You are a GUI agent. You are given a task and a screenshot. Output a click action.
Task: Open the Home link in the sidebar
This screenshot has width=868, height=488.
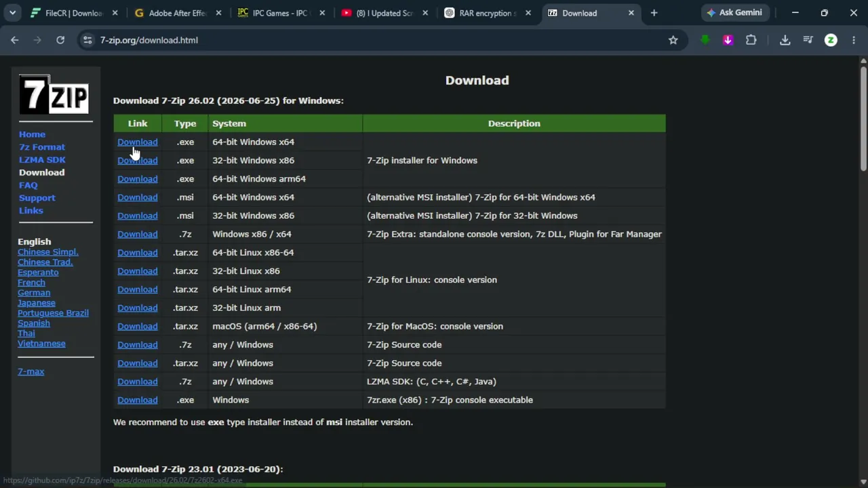point(32,134)
